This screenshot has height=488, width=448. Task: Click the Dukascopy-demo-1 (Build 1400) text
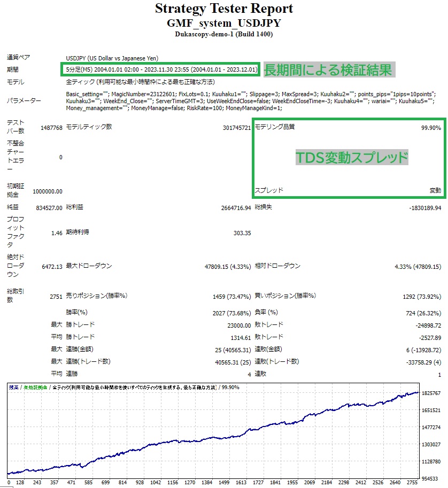click(x=223, y=34)
